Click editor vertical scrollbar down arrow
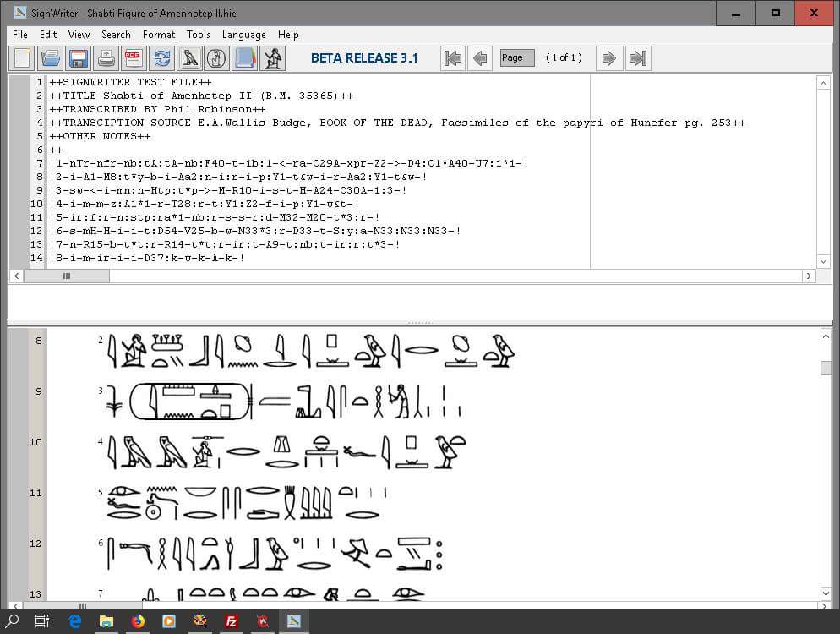The height and width of the screenshot is (634, 840). [x=823, y=261]
